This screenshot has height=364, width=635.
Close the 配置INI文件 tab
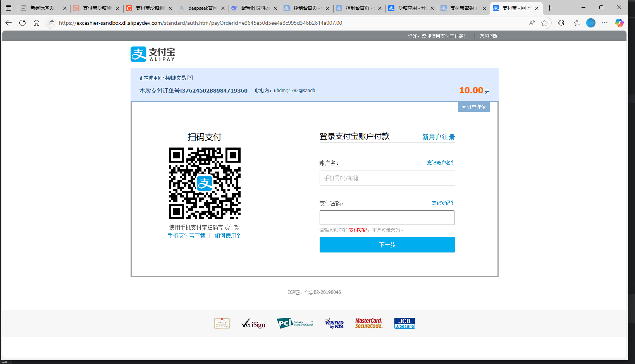point(275,8)
